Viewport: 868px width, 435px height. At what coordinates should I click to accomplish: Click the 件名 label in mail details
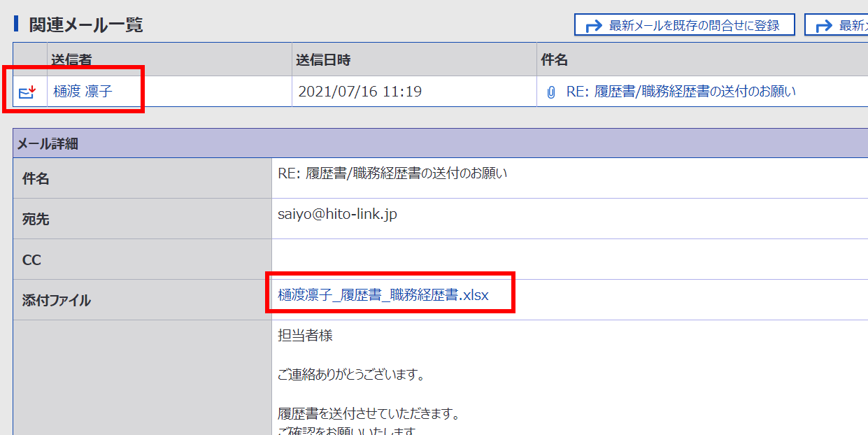click(36, 179)
